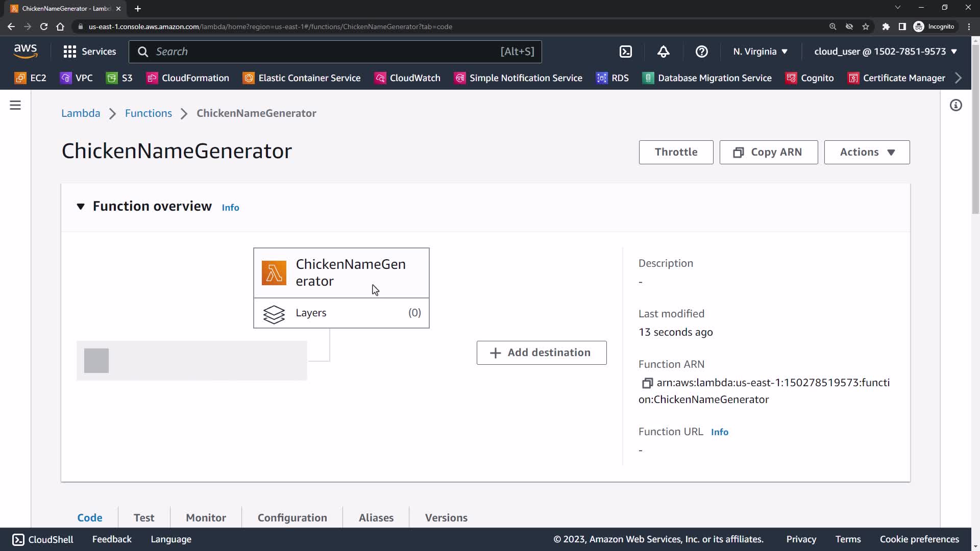Open the Services grid menu
The height and width of the screenshot is (551, 980).
point(89,52)
